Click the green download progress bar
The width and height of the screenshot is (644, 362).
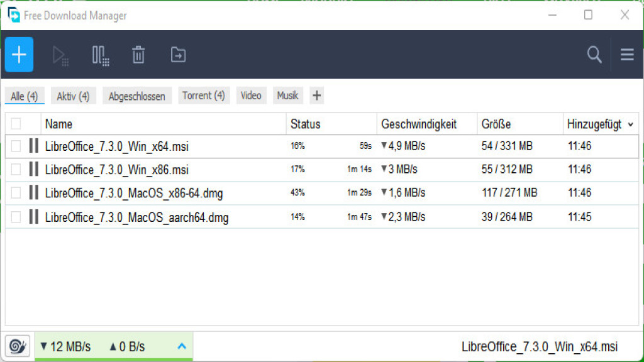113,359
